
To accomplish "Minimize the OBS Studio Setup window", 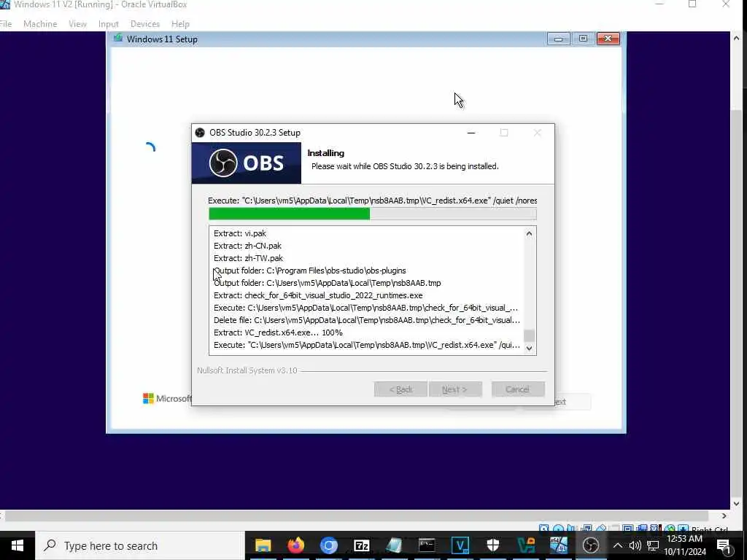I will 471,133.
